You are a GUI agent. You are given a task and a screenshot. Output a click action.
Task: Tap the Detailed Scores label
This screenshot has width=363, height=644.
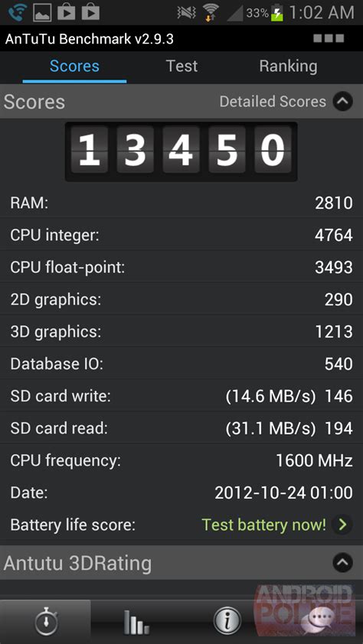[273, 102]
